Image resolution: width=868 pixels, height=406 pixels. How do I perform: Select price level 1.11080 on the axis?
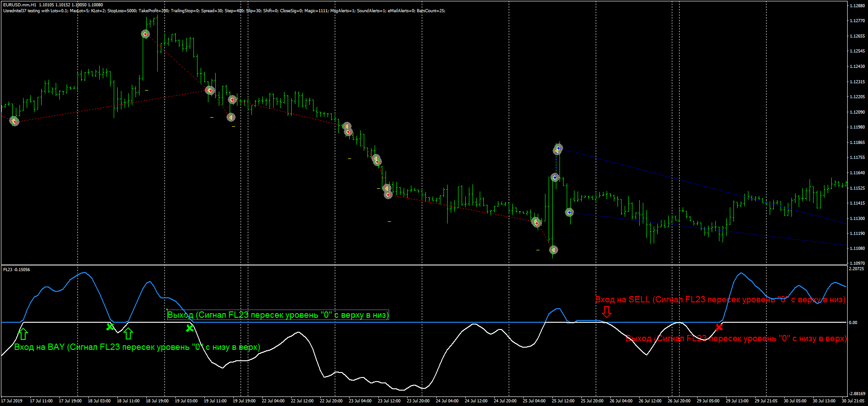[858, 248]
